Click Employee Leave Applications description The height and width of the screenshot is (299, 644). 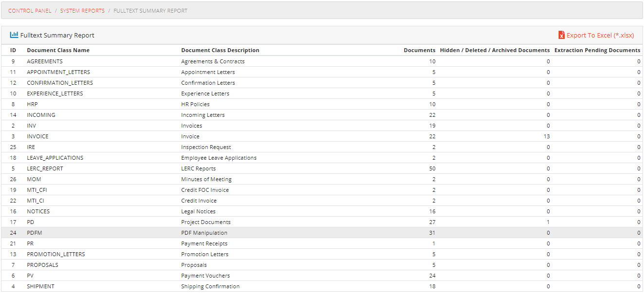click(x=219, y=158)
